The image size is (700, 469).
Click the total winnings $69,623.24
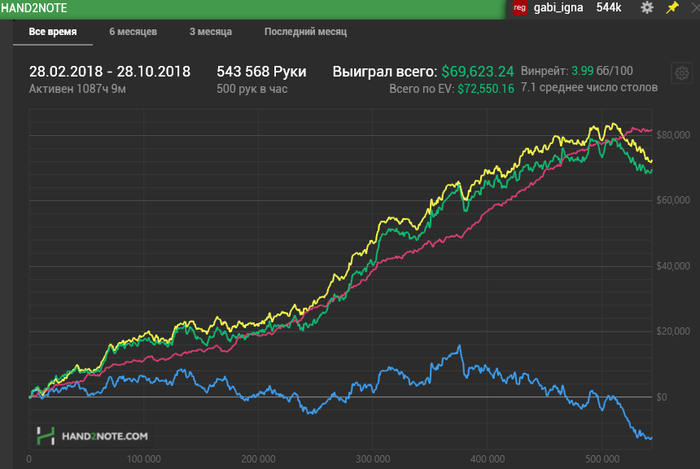(478, 71)
